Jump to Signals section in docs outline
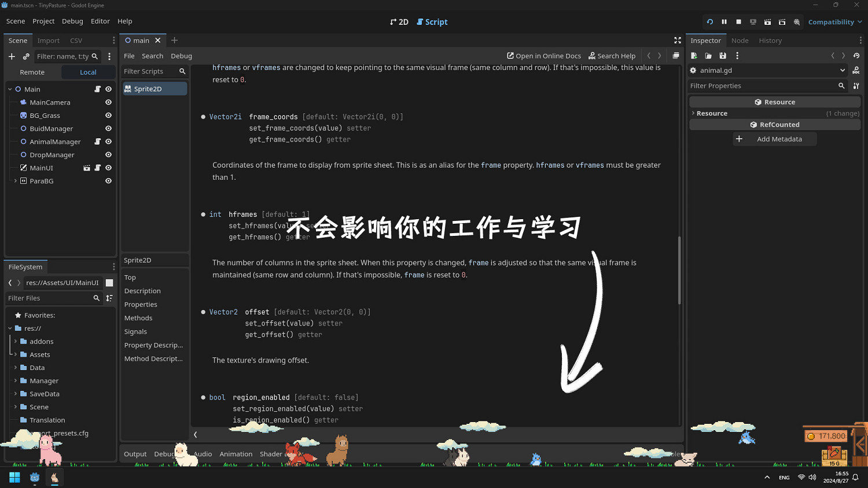 click(135, 331)
